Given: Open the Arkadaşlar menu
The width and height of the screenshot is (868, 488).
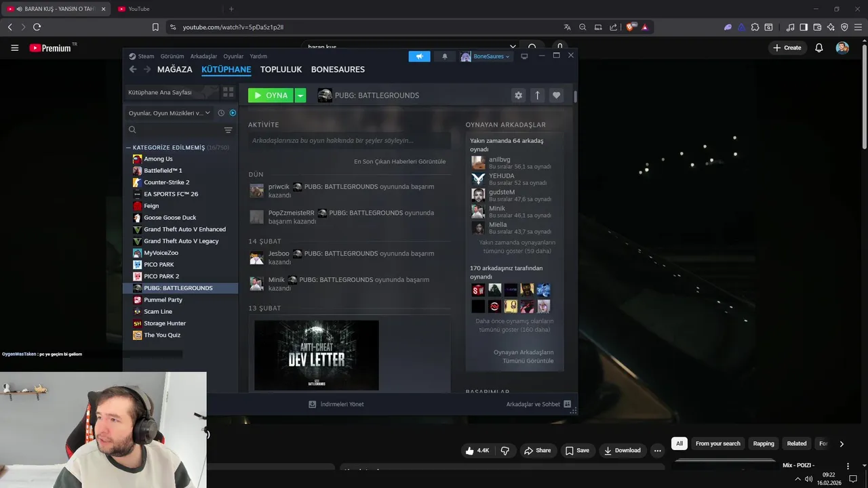Looking at the screenshot, I should coord(203,56).
